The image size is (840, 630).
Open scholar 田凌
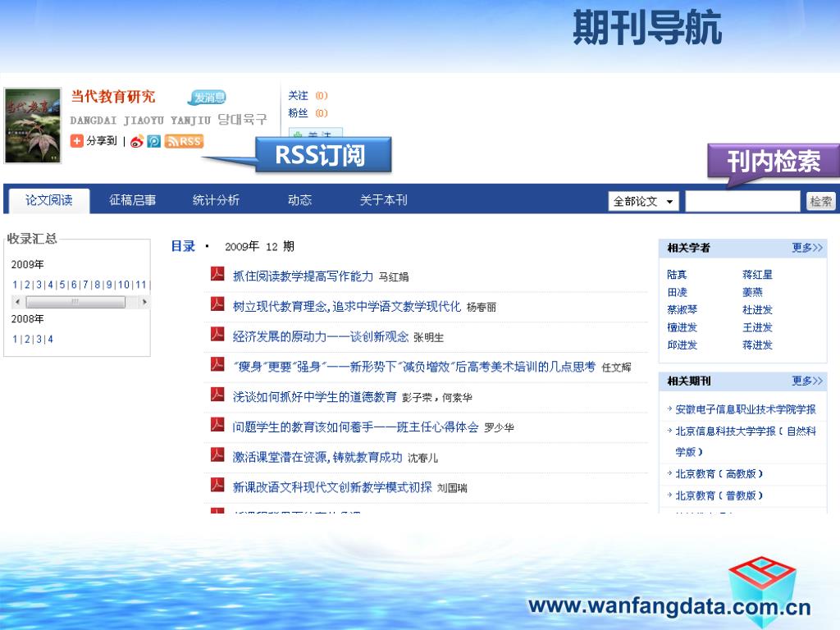pos(677,293)
